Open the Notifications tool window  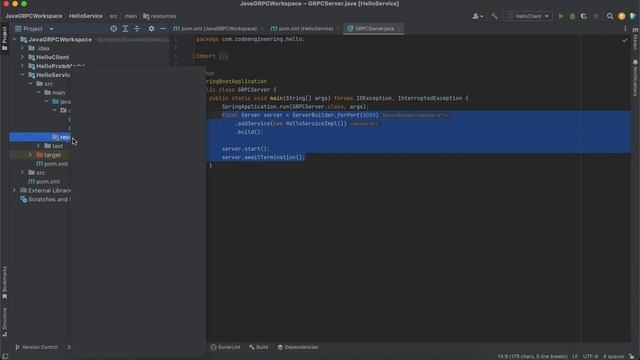(635, 78)
